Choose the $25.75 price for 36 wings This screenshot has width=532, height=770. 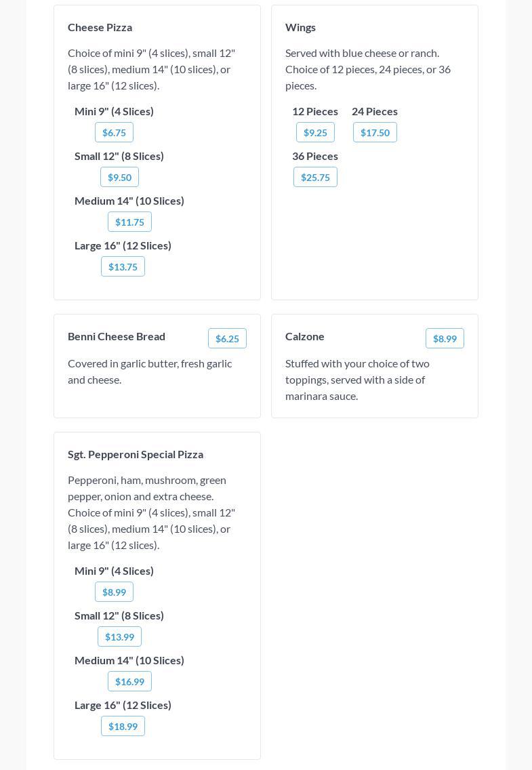[315, 178]
